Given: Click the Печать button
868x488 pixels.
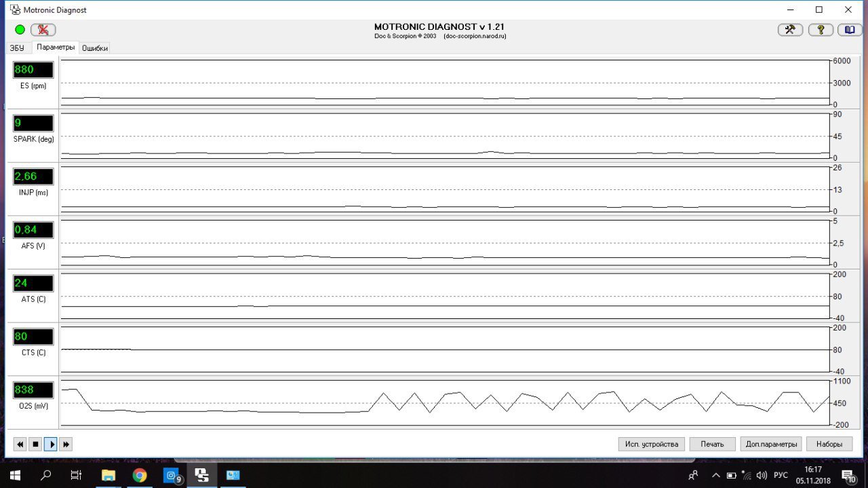Looking at the screenshot, I should tap(713, 444).
